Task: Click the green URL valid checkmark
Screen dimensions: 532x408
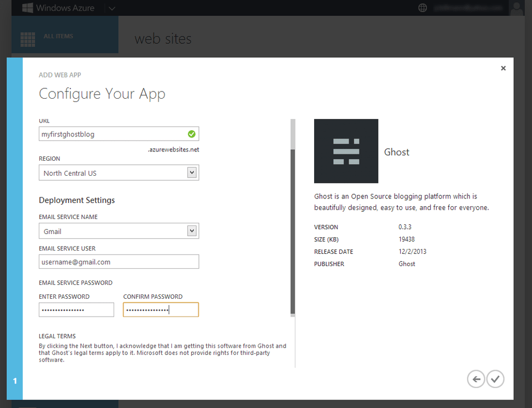Action: 192,134
